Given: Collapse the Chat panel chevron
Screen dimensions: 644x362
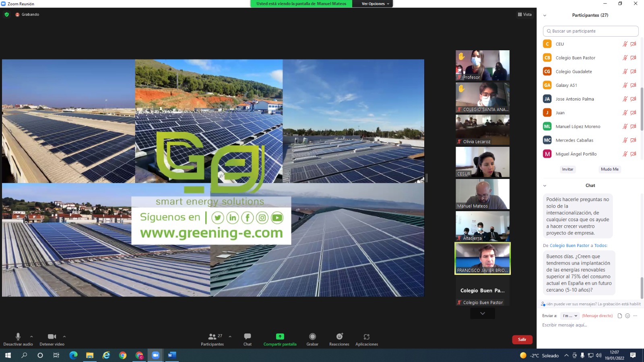Looking at the screenshot, I should point(545,186).
